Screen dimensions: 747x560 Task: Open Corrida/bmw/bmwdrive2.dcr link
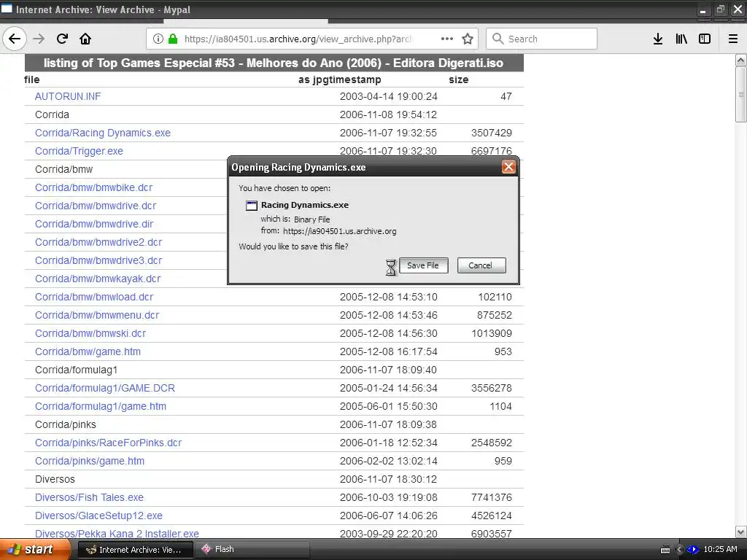[x=98, y=242]
